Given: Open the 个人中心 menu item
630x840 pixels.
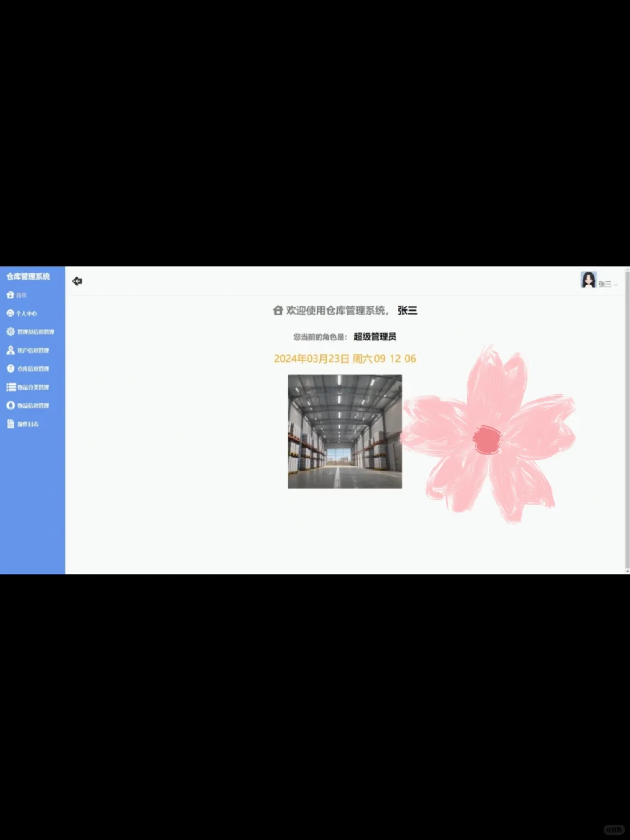Looking at the screenshot, I should pos(27,313).
